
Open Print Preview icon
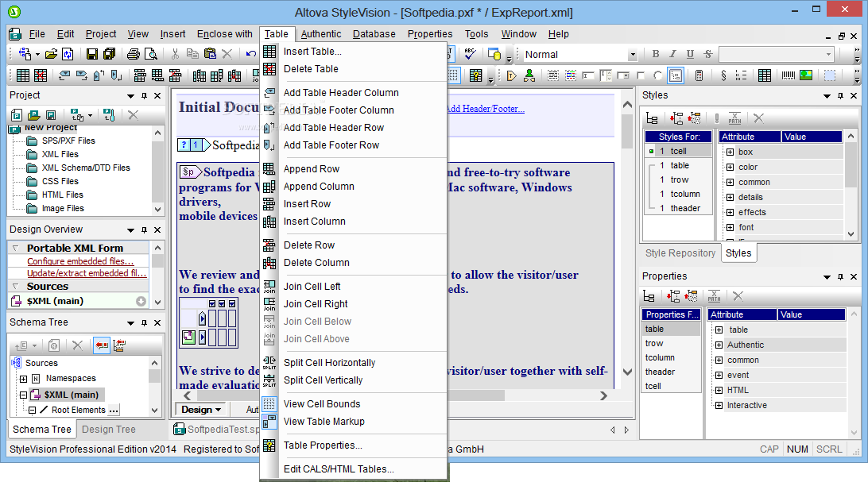coord(150,54)
